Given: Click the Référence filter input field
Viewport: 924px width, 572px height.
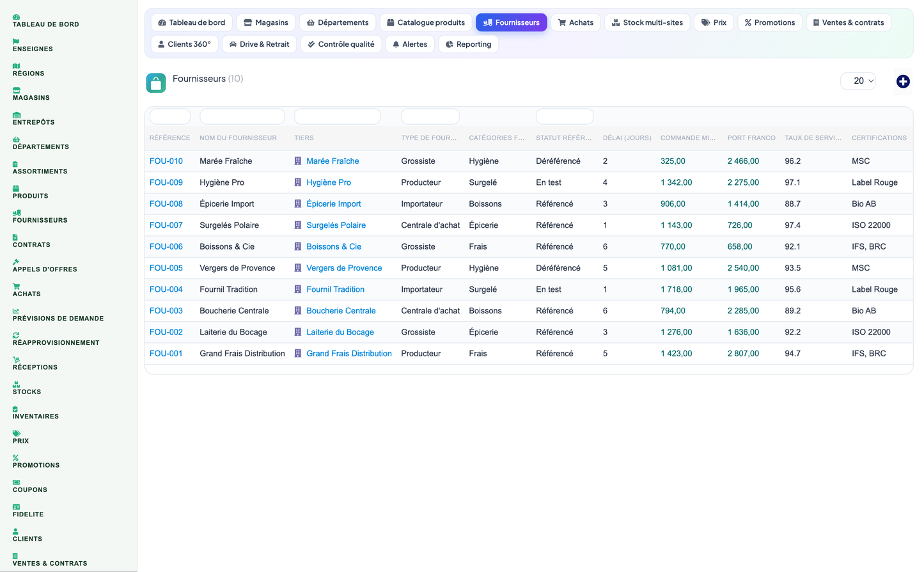Looking at the screenshot, I should pyautogui.click(x=170, y=116).
